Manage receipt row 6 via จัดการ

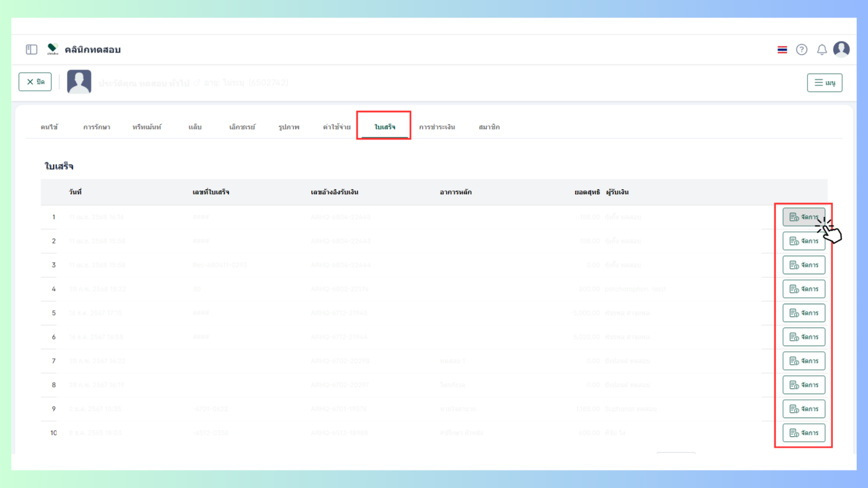point(804,337)
